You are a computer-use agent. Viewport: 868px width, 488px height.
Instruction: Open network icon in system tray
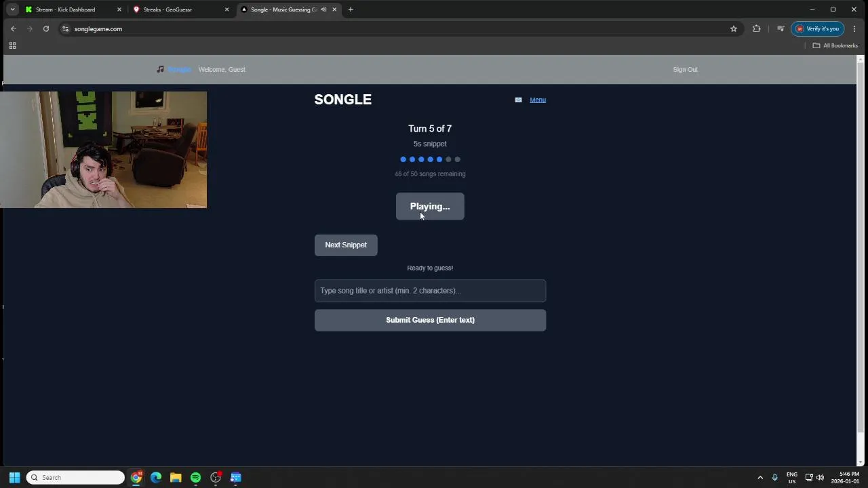809,477
